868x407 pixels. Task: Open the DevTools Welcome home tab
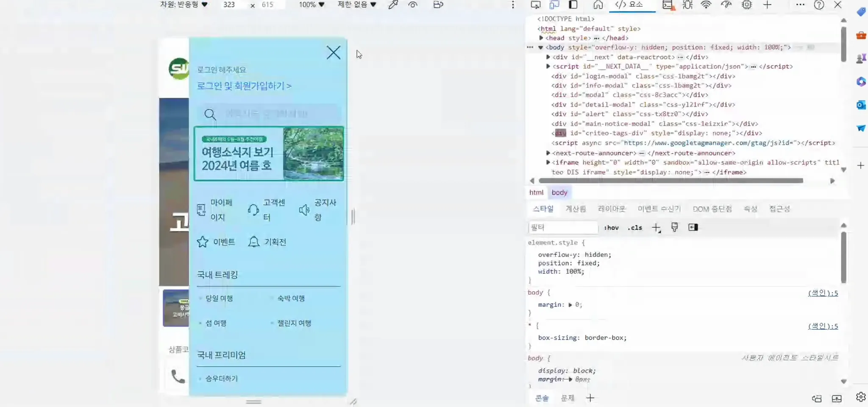[598, 5]
